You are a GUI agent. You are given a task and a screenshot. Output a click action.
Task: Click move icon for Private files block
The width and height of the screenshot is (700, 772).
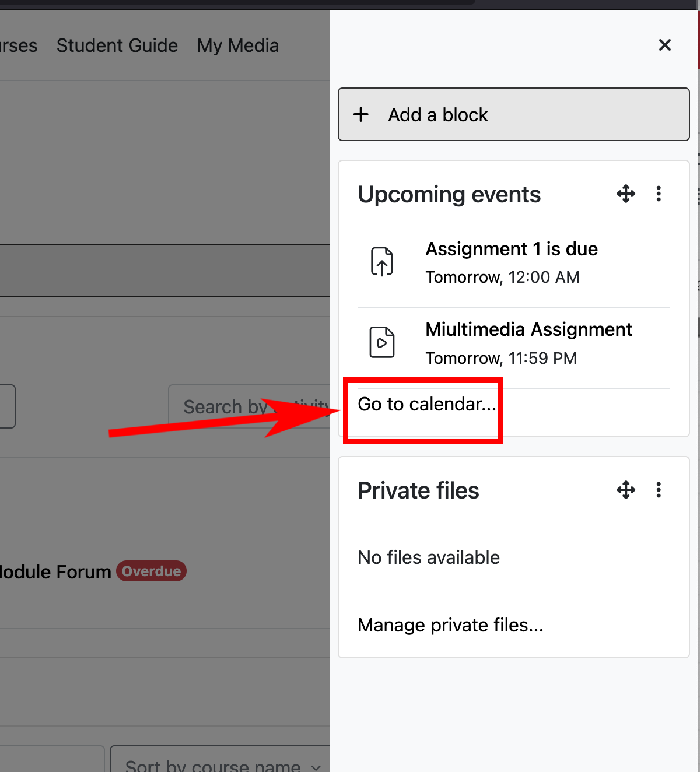[626, 490]
